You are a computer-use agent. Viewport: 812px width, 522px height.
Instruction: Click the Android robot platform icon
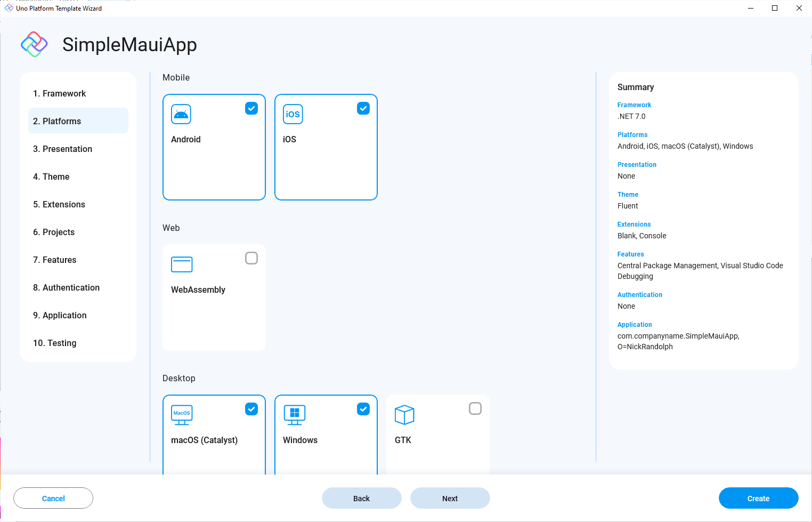[181, 114]
